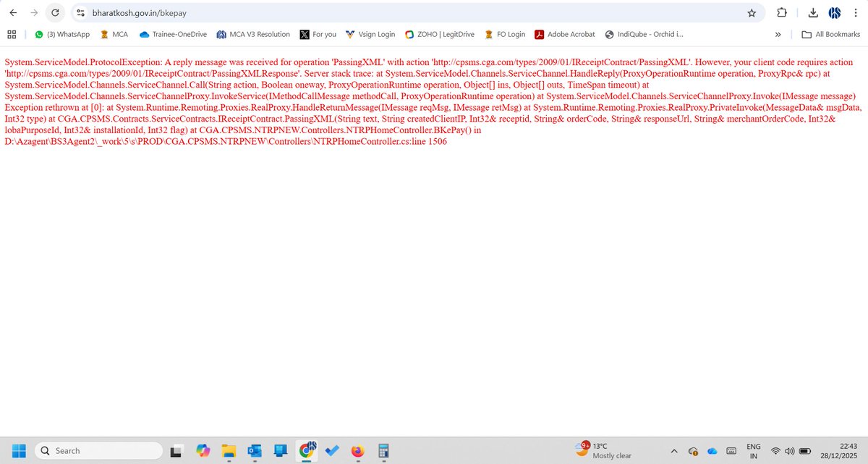Screen dimensions: 868x464
Task: Open Calculator from the taskbar
Action: [384, 450]
